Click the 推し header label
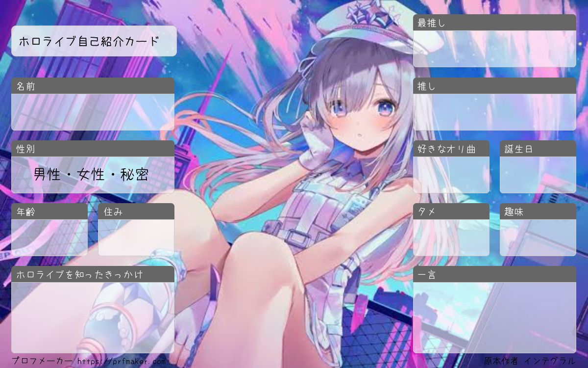 426,86
